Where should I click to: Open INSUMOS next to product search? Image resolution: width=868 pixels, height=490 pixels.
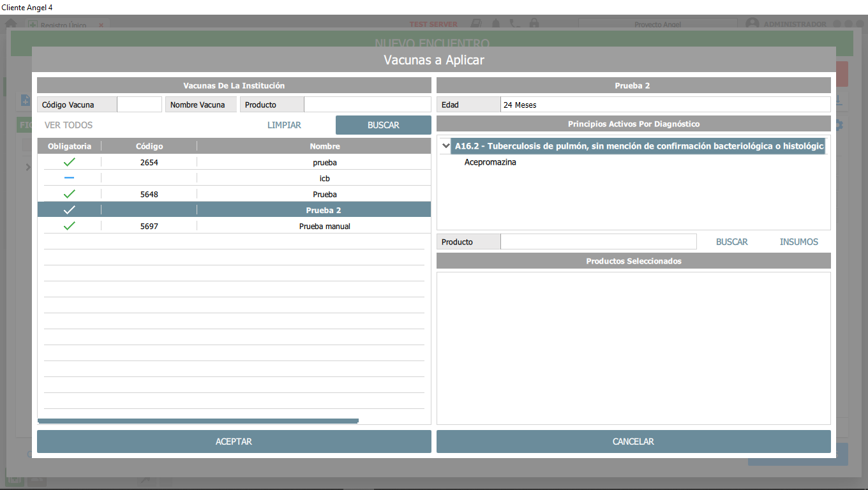click(798, 242)
